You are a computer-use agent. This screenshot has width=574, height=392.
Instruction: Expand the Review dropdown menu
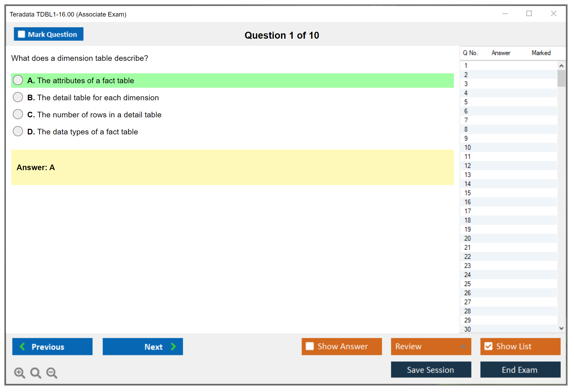463,346
